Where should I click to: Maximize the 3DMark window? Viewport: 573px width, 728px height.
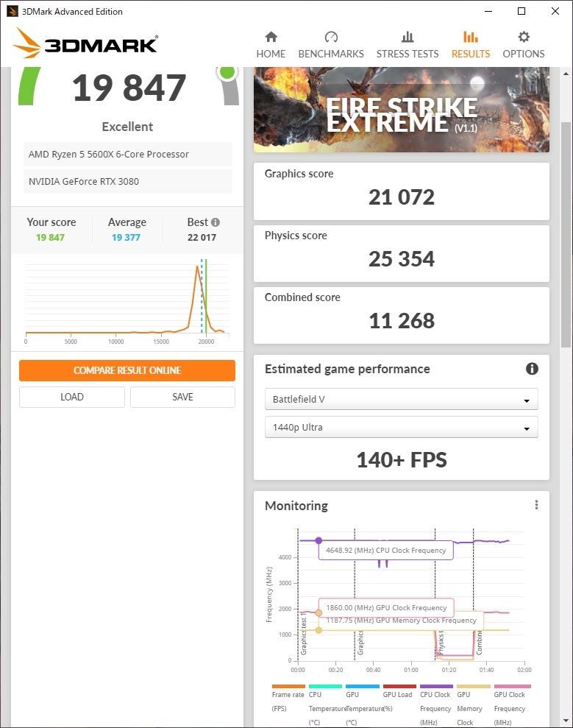(x=522, y=11)
